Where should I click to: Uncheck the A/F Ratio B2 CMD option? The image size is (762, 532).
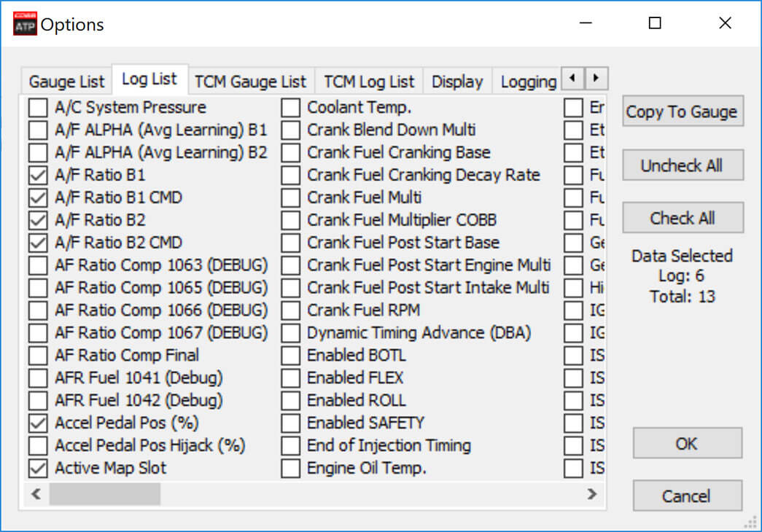37,243
